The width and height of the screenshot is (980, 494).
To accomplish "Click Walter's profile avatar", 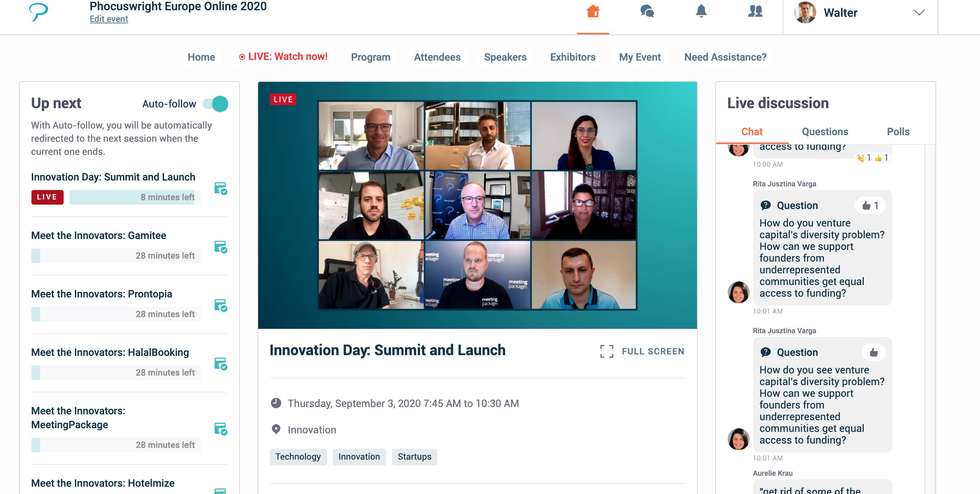I will [804, 12].
